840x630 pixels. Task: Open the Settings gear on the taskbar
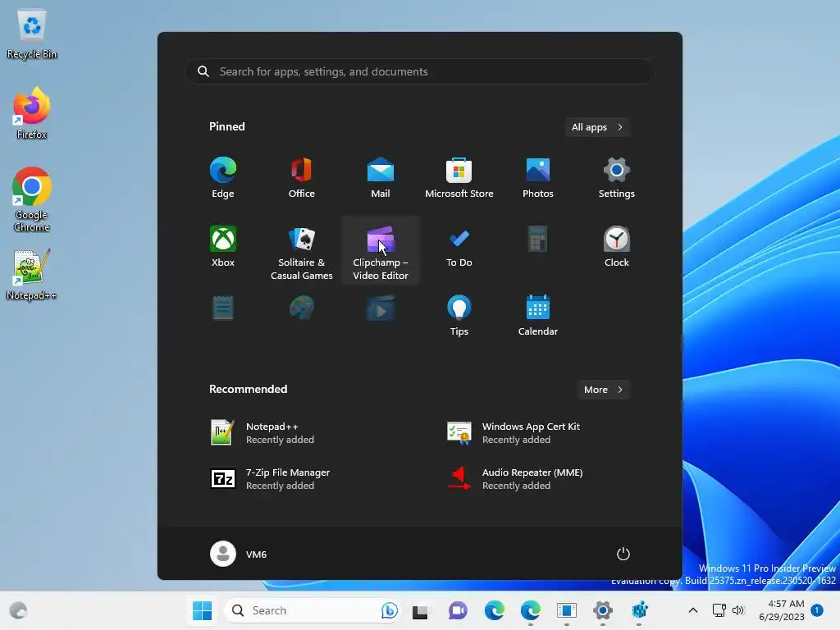(x=603, y=610)
